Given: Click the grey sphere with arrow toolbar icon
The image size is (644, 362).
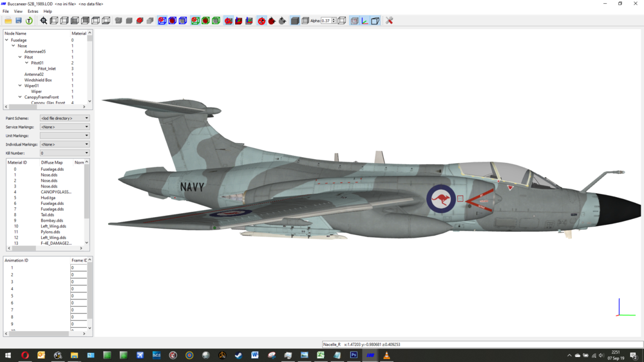Looking at the screenshot, I should pos(282,21).
